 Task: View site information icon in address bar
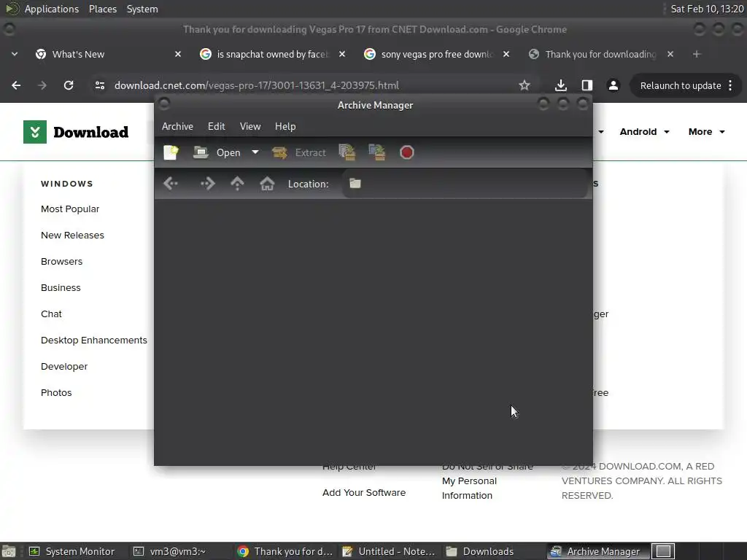click(99, 85)
